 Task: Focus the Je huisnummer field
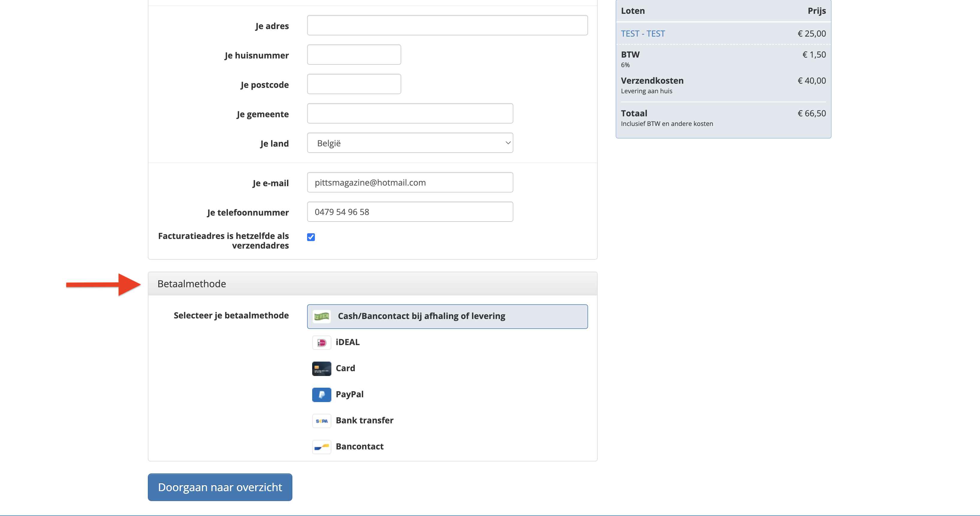(354, 55)
